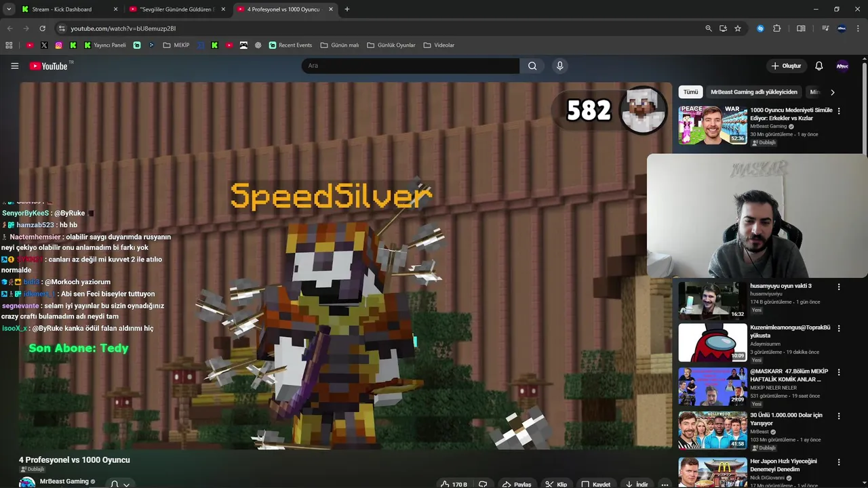Open the media controls icon

[825, 28]
